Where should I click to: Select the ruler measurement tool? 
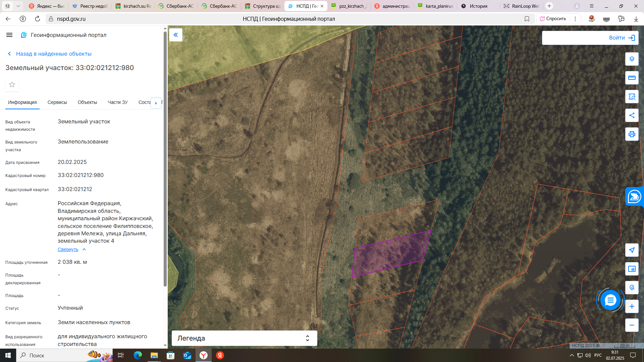click(632, 78)
